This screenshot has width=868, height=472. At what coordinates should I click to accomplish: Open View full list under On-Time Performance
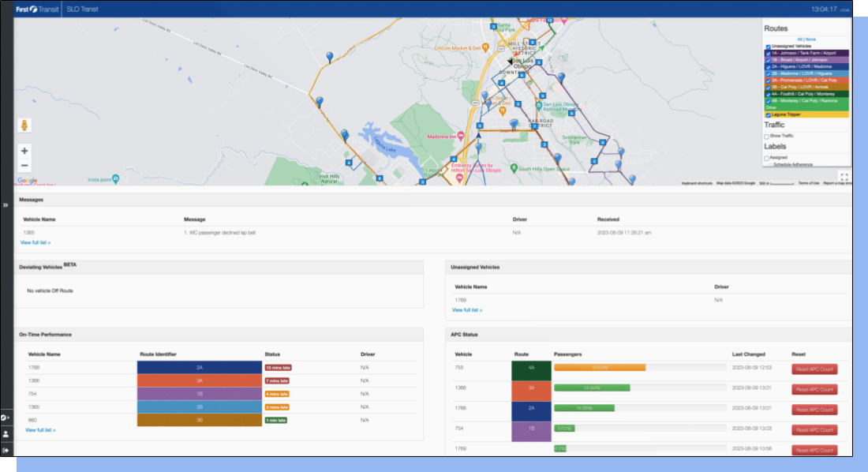tap(40, 430)
